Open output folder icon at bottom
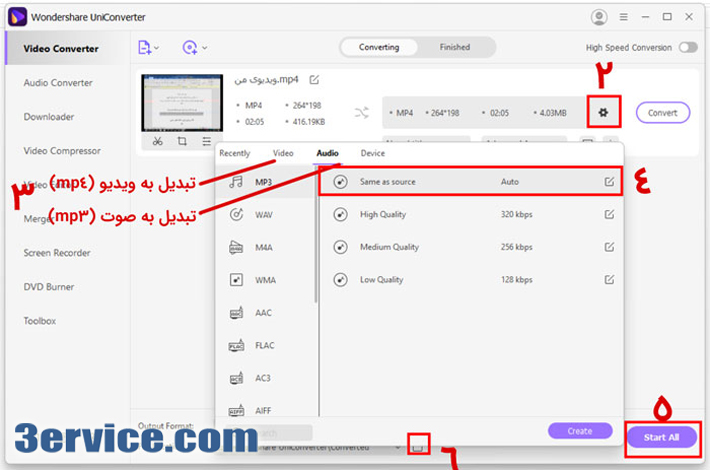Image resolution: width=710 pixels, height=470 pixels. pyautogui.click(x=418, y=446)
